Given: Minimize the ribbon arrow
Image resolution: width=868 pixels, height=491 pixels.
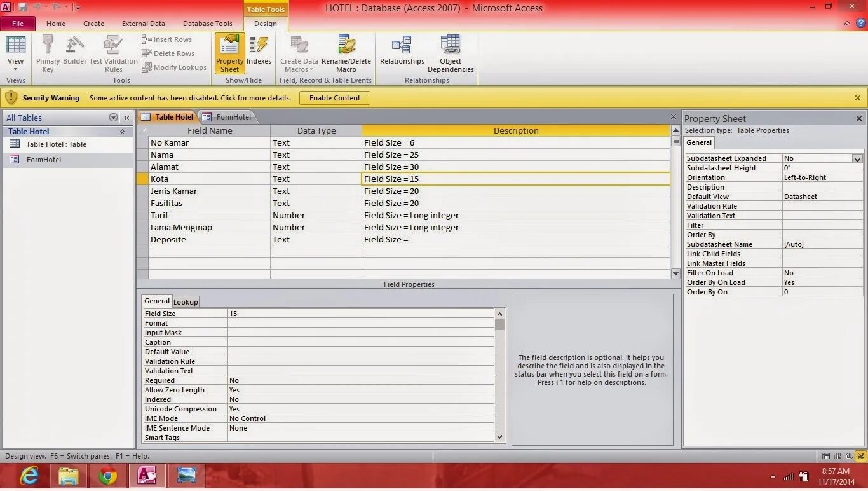Looking at the screenshot, I should point(847,24).
